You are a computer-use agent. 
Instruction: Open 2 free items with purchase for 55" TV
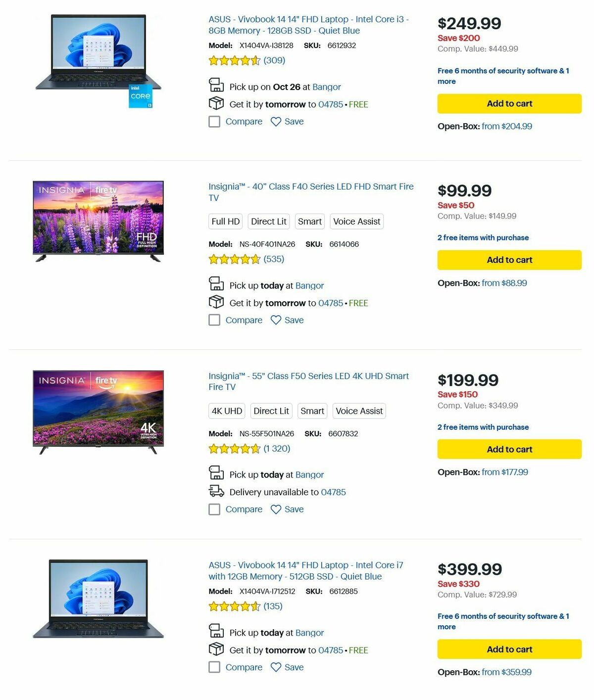coord(483,427)
